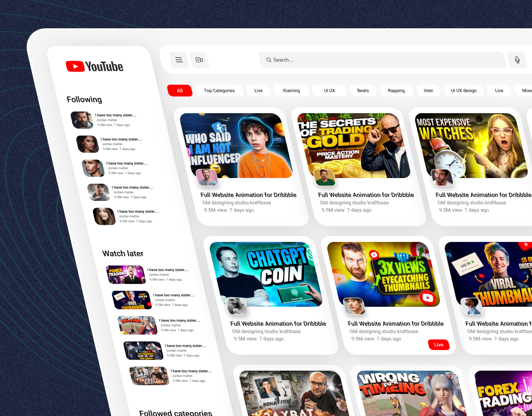This screenshot has width=532, height=416.
Task: Select the Inter chip
Action: (428, 91)
